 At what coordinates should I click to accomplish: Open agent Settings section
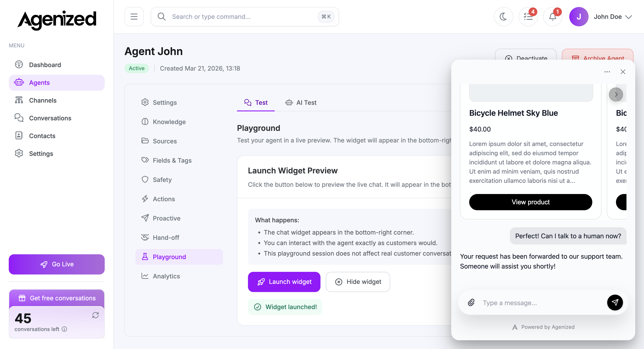[179, 103]
